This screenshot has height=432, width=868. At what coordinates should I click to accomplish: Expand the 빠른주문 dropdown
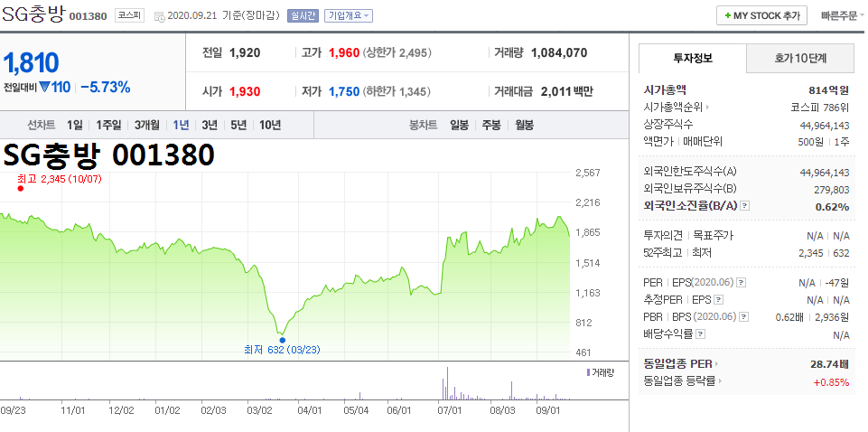[844, 15]
